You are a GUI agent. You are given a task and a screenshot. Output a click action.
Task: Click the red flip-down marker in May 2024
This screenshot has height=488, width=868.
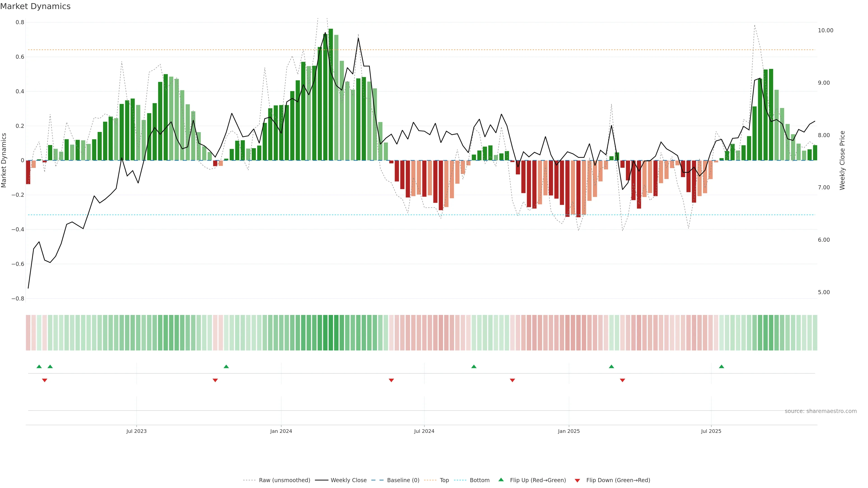click(391, 380)
